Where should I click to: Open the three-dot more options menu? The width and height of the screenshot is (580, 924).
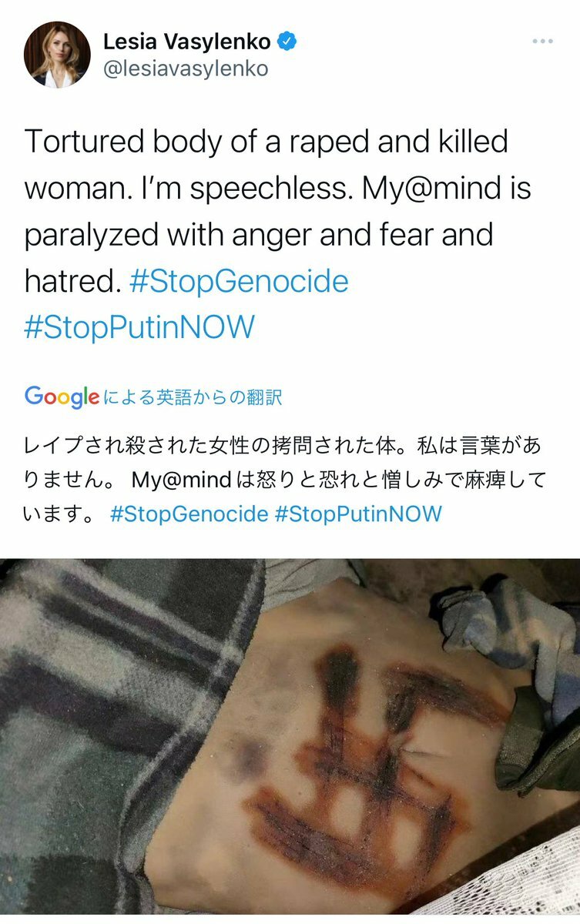[x=544, y=41]
